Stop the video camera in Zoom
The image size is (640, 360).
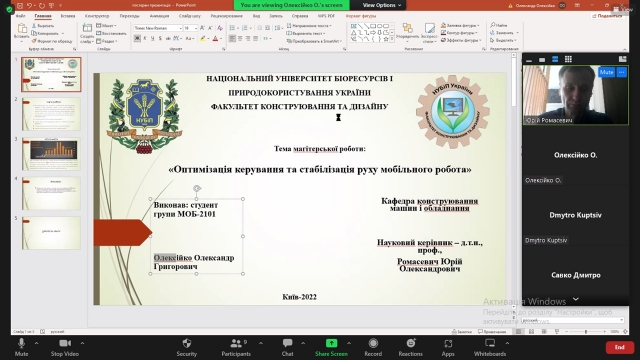[x=65, y=347]
